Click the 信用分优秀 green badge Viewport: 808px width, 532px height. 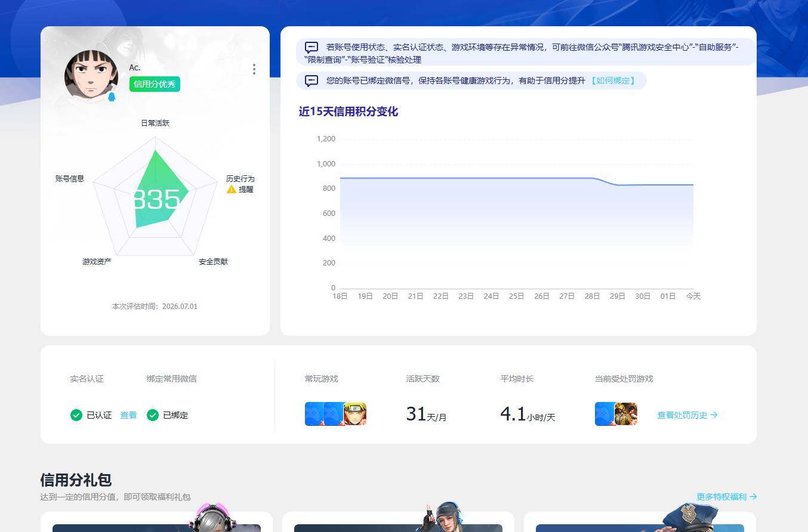click(155, 84)
